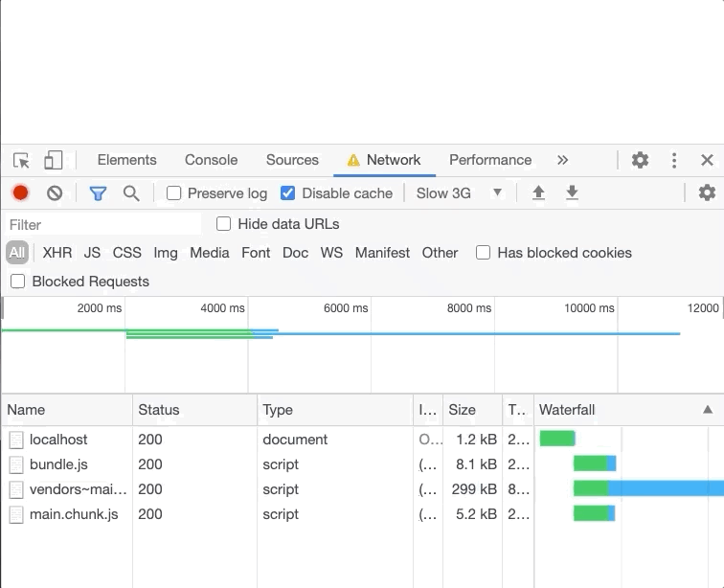The image size is (724, 588).
Task: Open network search with magnifier icon
Action: tap(131, 193)
